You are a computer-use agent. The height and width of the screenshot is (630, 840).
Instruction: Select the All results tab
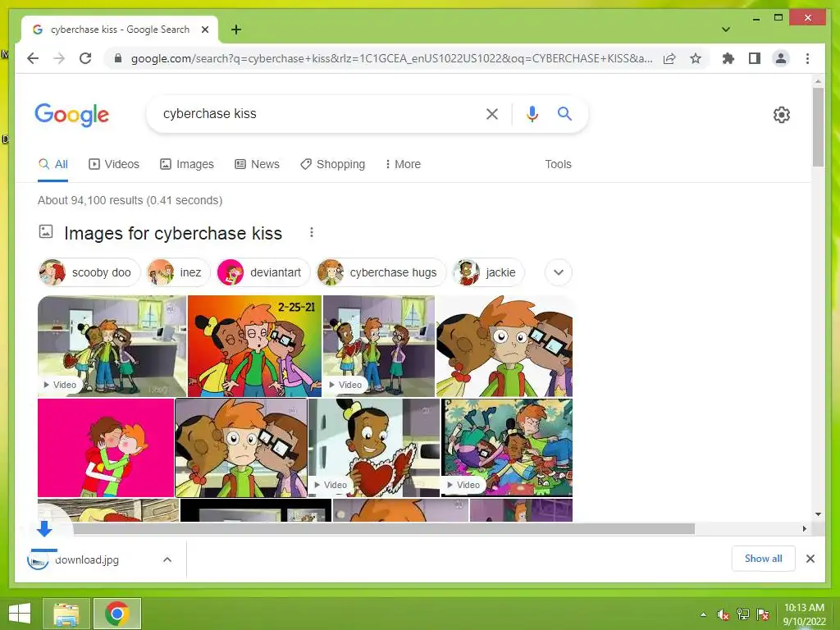coord(53,164)
